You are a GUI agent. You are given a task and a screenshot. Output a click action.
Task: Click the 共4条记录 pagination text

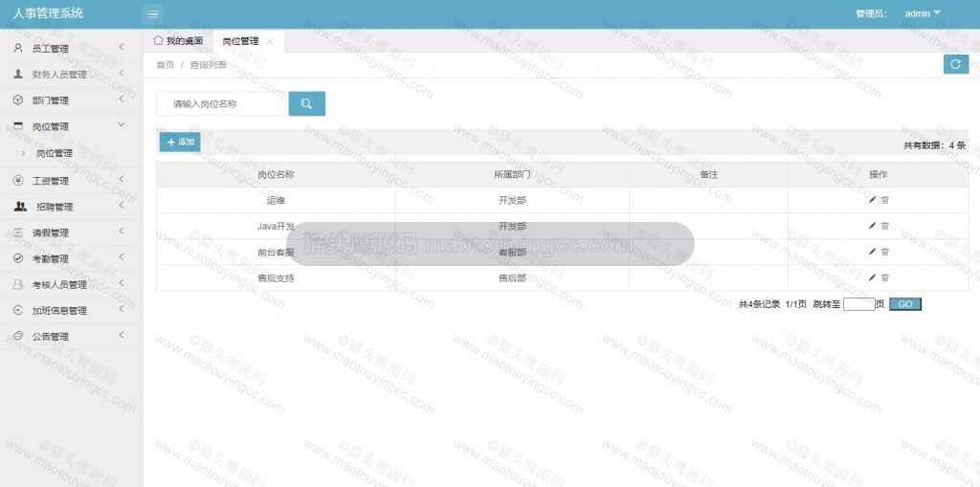[759, 304]
